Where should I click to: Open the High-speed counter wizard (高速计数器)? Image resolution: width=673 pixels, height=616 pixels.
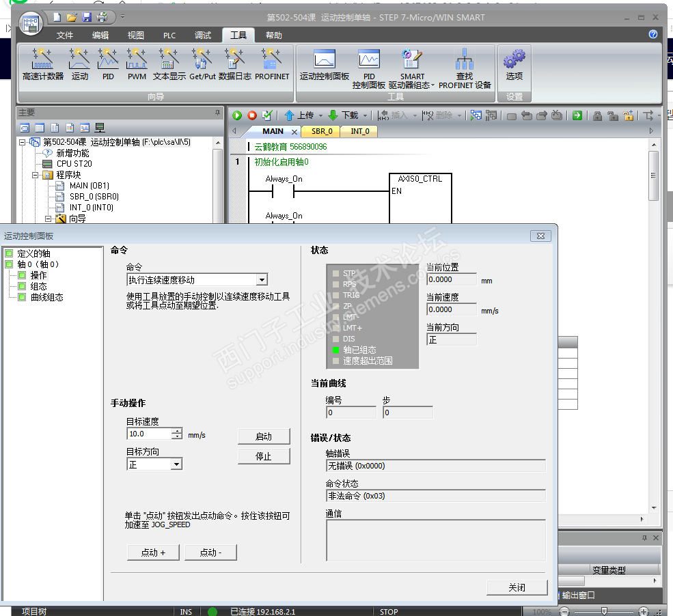point(43,64)
